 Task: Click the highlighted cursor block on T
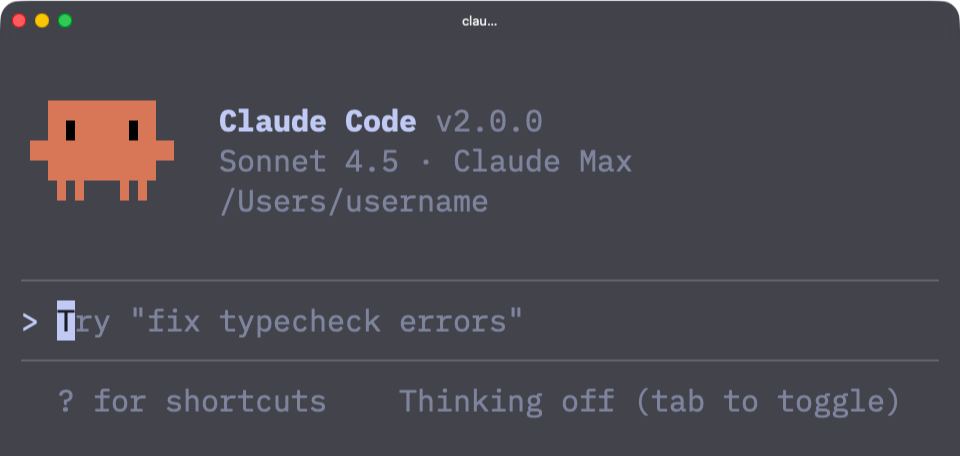(66, 321)
